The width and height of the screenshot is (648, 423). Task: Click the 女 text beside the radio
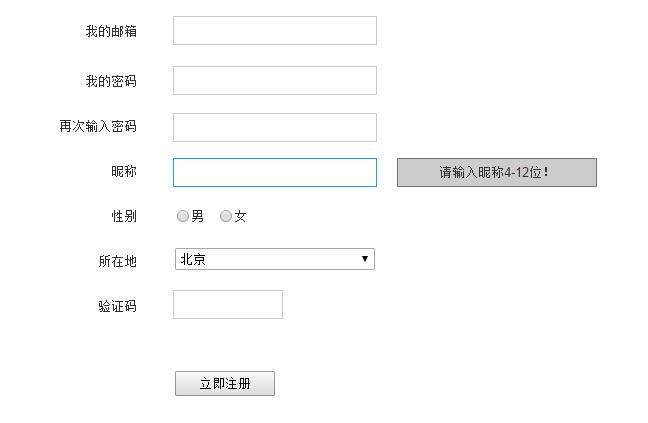tap(240, 216)
